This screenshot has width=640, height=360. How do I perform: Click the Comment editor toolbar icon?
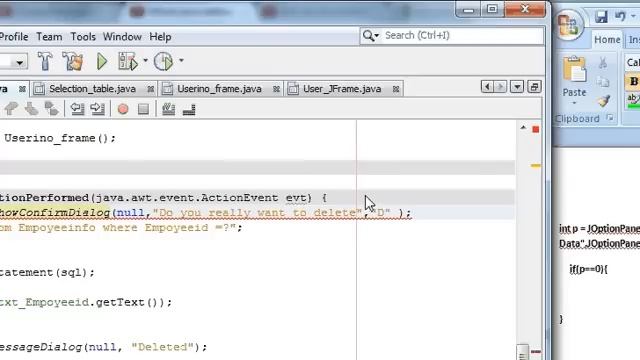169,109
